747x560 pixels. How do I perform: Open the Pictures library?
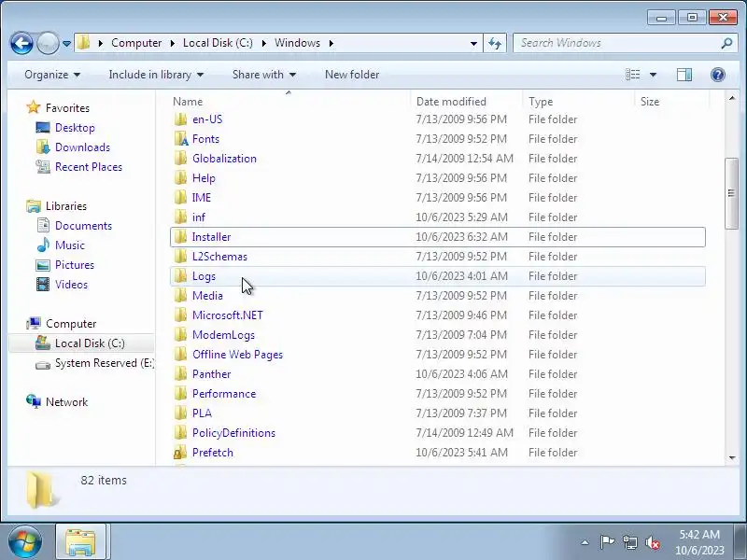click(x=75, y=265)
